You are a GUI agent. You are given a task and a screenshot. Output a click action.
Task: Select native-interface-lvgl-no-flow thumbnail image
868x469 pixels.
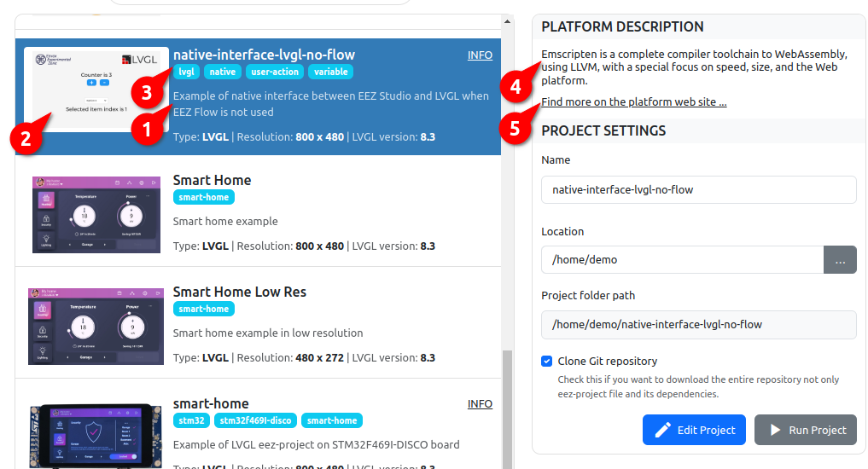pyautogui.click(x=96, y=89)
